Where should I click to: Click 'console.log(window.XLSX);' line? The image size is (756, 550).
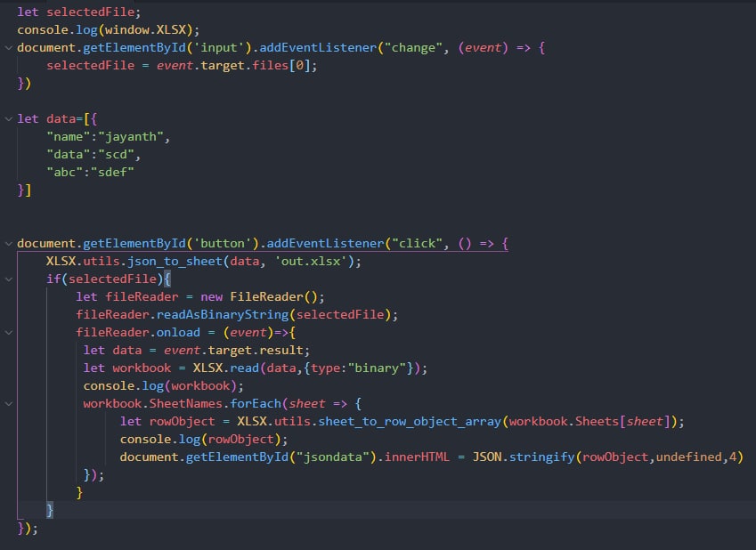tap(108, 30)
